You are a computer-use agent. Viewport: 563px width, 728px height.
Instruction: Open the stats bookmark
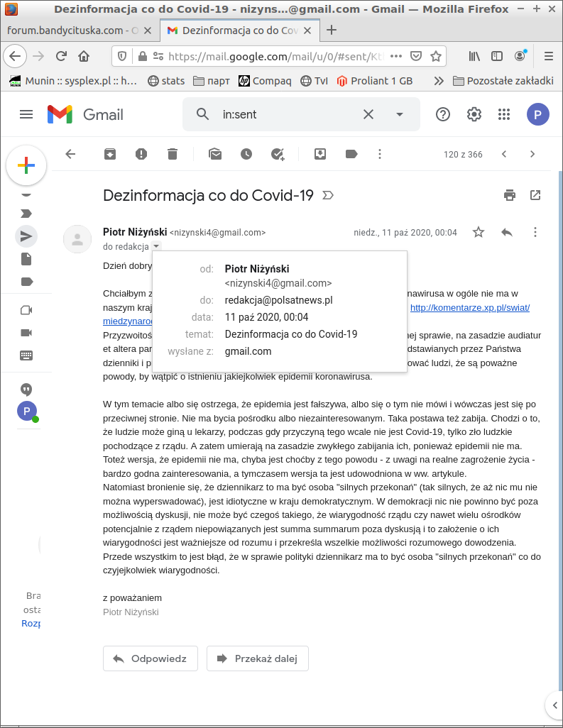pyautogui.click(x=166, y=81)
